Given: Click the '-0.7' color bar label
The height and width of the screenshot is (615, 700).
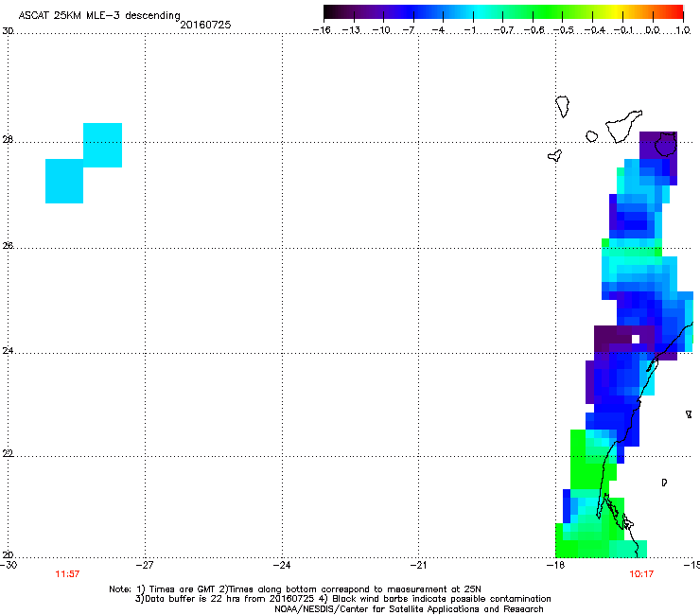Looking at the screenshot, I should (x=503, y=30).
